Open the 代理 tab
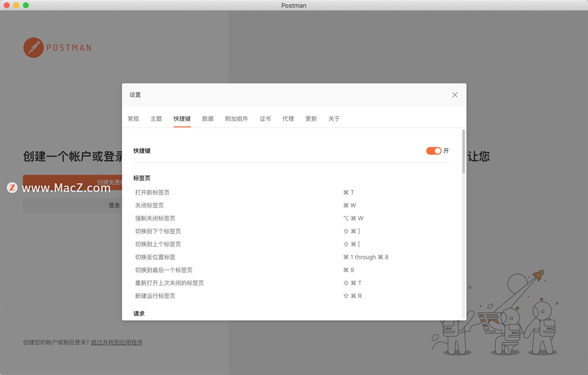Screen dimensions: 588x375 [x=288, y=119]
